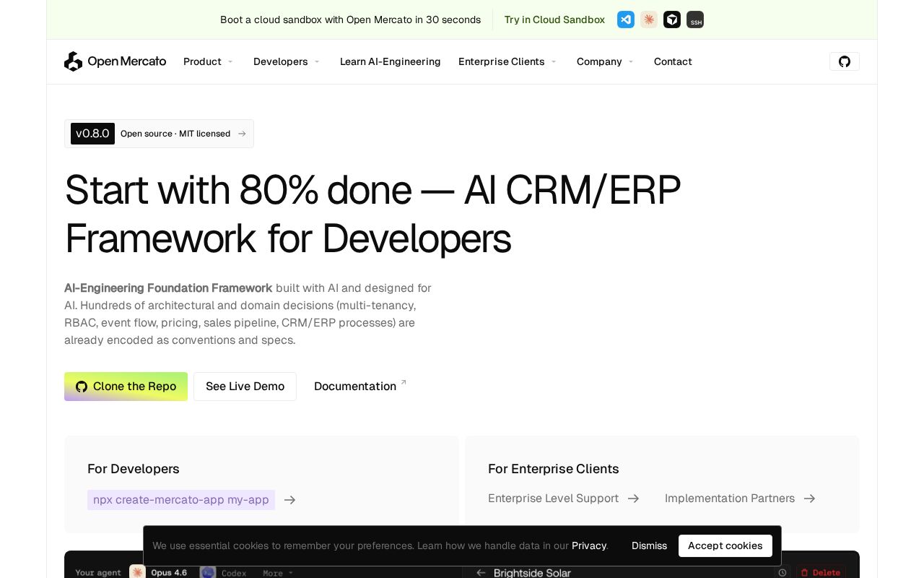Screen dimensions: 924x578
Task: Click Try in Cloud Sandbox
Action: coord(554,20)
